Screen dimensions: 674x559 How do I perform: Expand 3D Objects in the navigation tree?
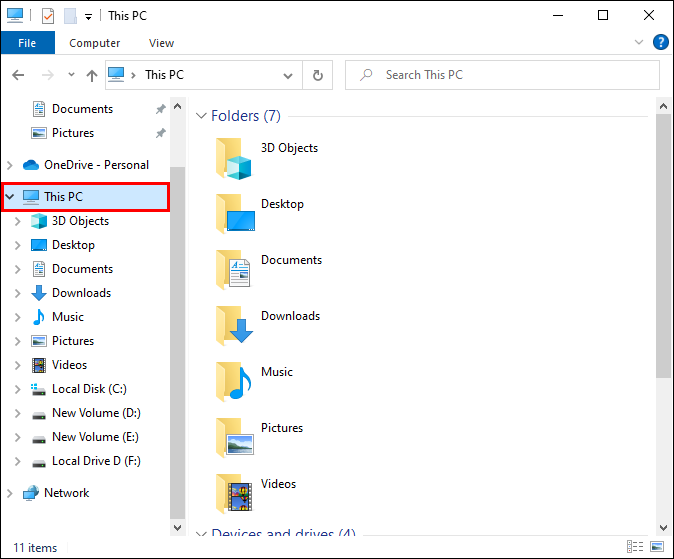pos(18,221)
